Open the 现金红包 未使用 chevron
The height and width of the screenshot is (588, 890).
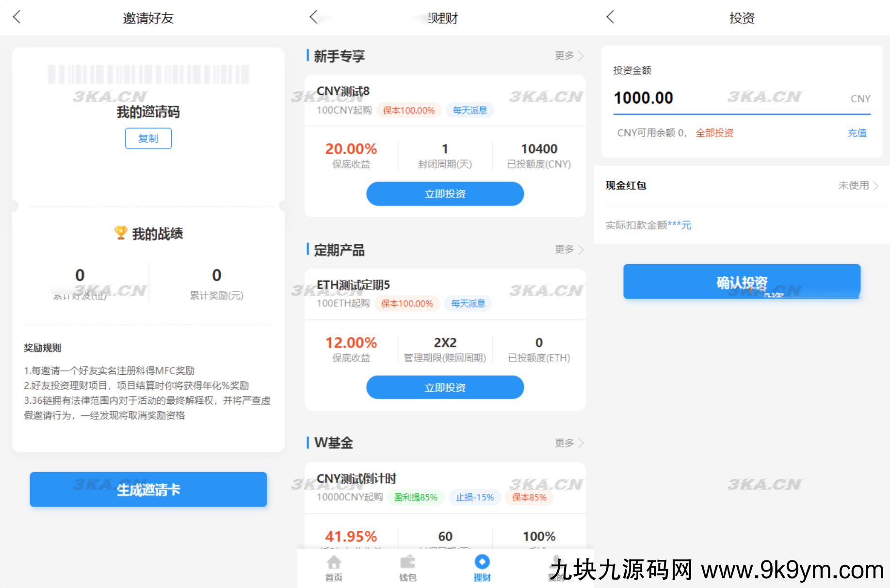pos(858,185)
